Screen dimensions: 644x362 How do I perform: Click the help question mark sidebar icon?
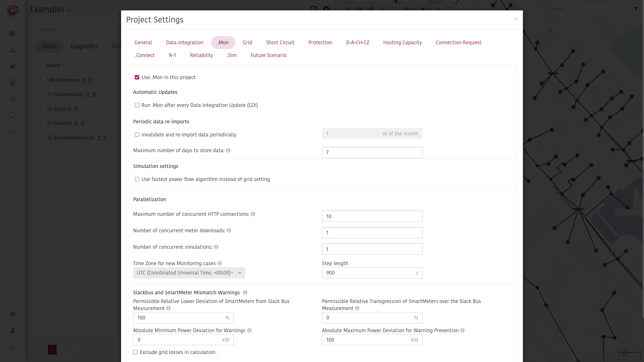click(12, 314)
